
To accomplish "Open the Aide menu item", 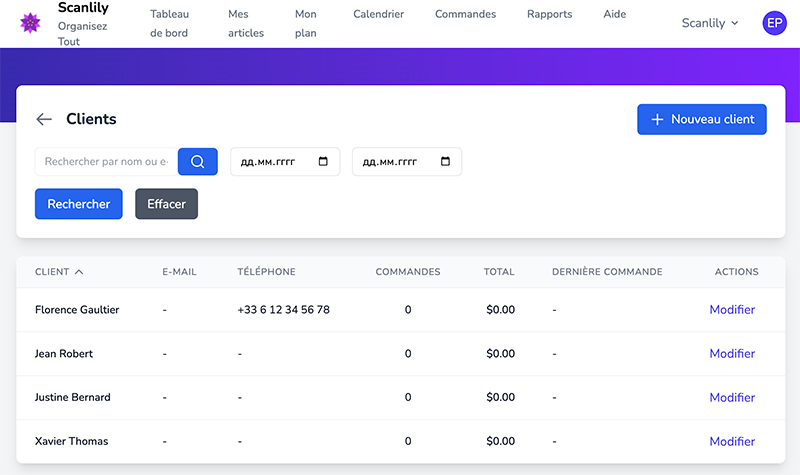I will (x=615, y=14).
